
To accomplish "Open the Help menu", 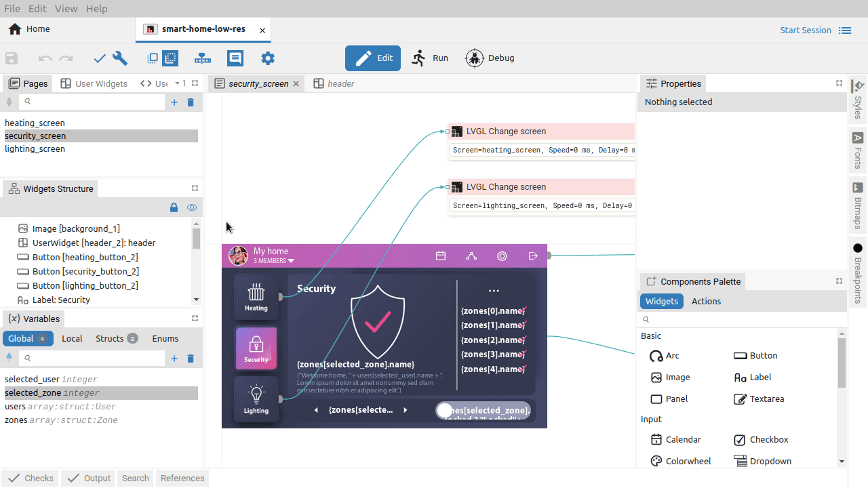I will pyautogui.click(x=96, y=9).
